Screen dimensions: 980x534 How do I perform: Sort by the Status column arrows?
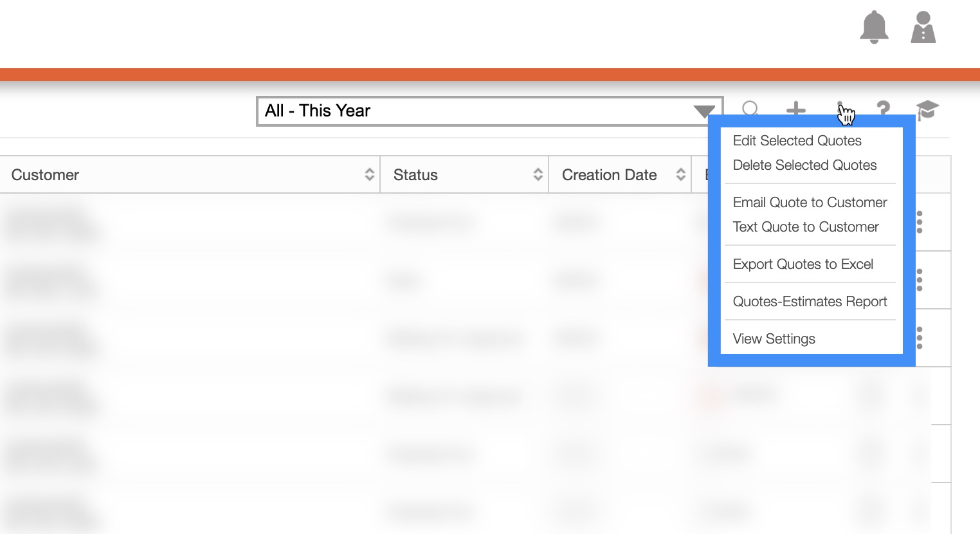(x=538, y=174)
